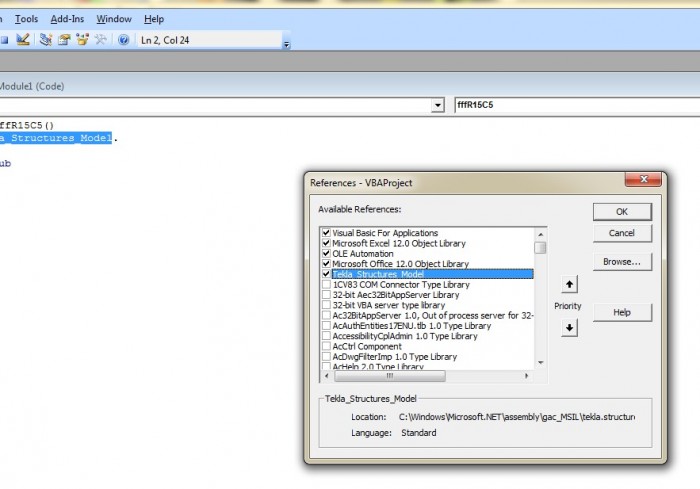Click horizontal scroll right arrow in list
This screenshot has height=489, width=700.
click(527, 376)
